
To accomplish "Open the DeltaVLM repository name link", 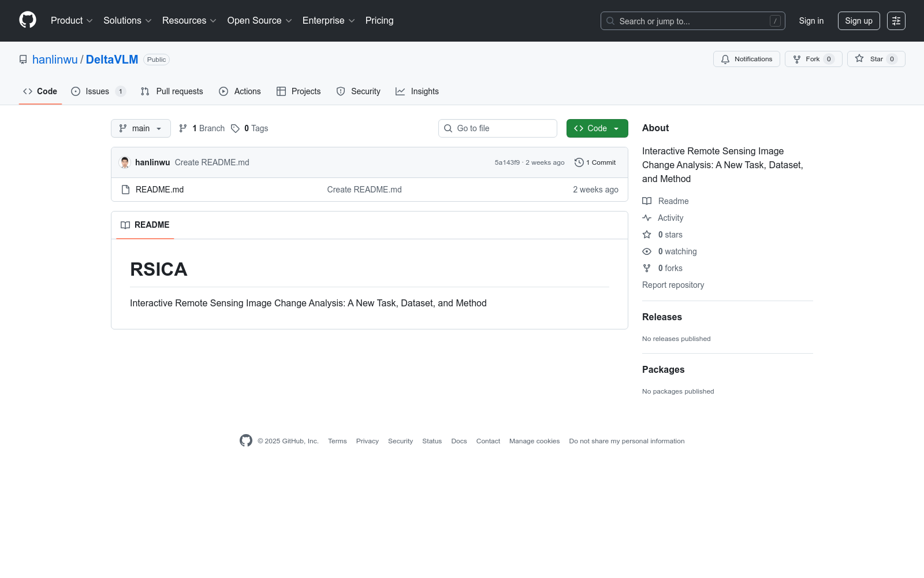I will [112, 60].
